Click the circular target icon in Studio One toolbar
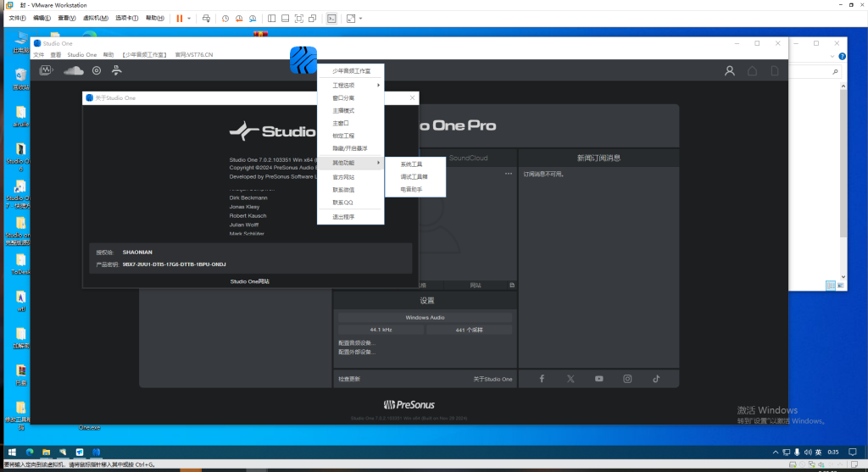Image resolution: width=868 pixels, height=472 pixels. 97,70
